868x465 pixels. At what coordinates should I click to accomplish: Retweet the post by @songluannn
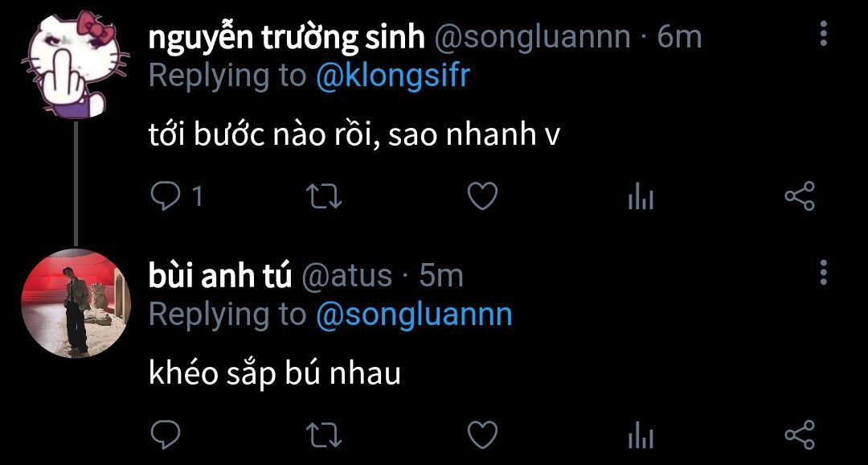tap(324, 197)
